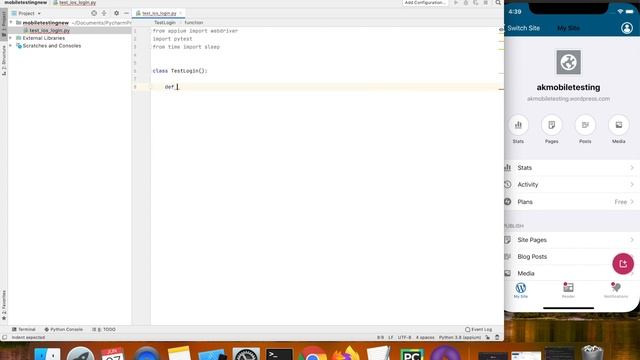640x360 pixels.
Task: Open Calendar app in the dock
Action: click(113, 353)
